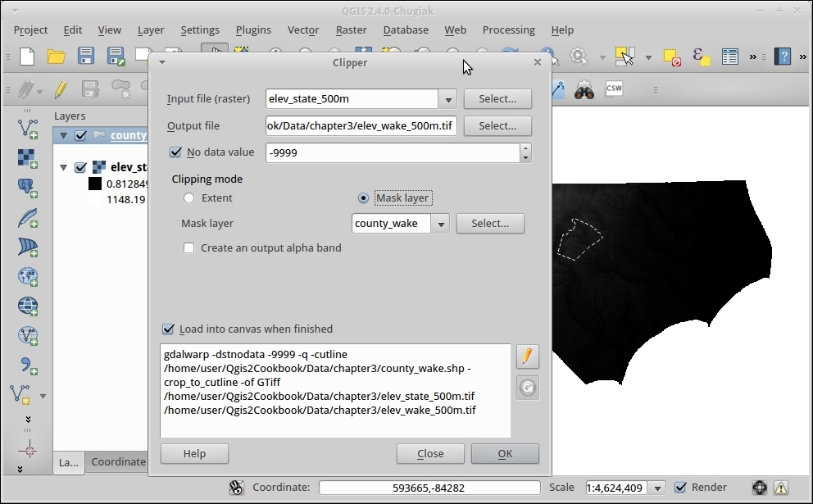813x504 pixels.
Task: Click Select by Expression epsilon icon
Action: (701, 57)
